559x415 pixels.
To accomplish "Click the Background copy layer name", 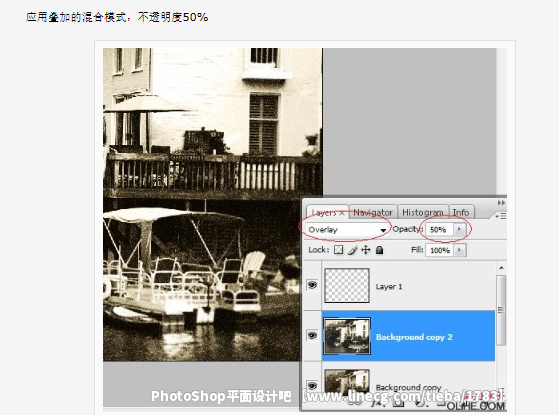I will click(409, 388).
